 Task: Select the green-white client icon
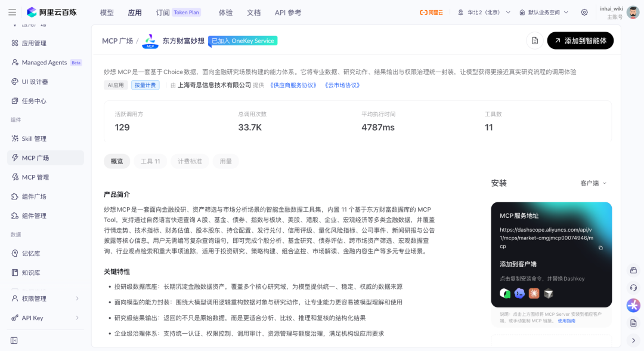click(505, 294)
